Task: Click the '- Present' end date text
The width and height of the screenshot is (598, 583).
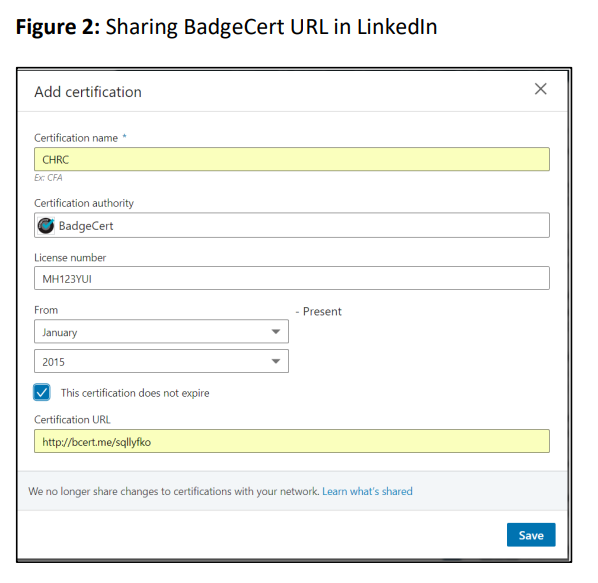Action: click(x=318, y=312)
